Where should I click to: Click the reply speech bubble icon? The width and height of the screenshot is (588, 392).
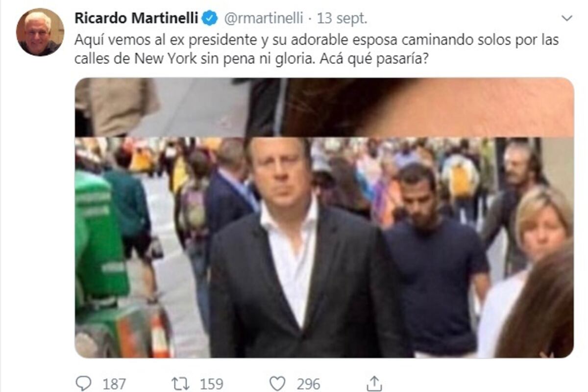[83, 383]
